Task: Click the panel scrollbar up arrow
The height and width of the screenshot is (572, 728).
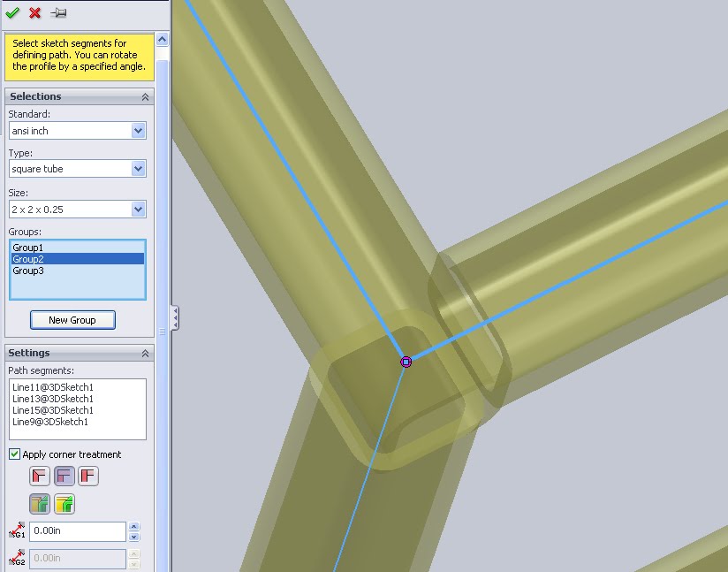Action: (162, 40)
